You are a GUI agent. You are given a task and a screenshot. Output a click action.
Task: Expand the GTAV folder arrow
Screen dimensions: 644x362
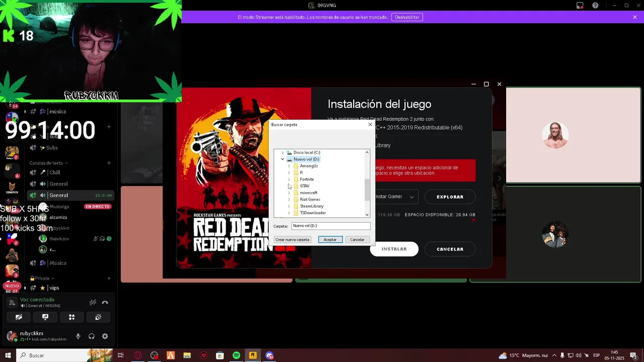click(x=289, y=186)
